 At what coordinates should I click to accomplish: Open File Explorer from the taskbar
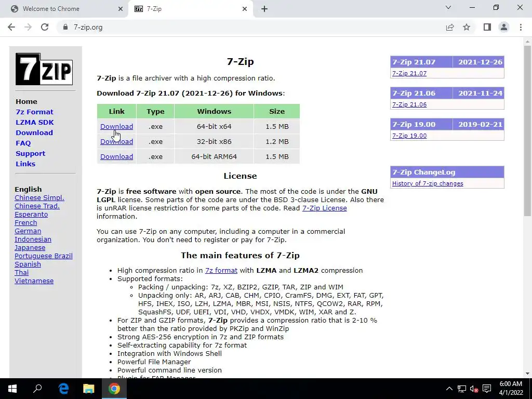[x=88, y=389]
